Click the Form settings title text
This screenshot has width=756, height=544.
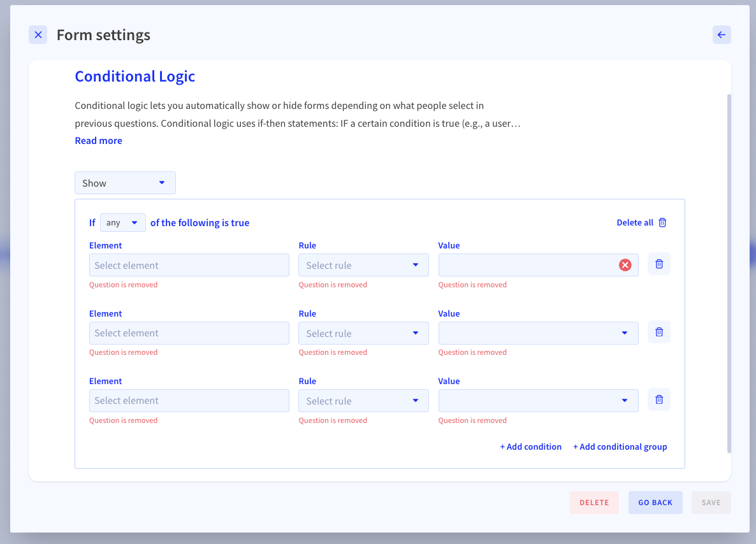[x=103, y=34]
